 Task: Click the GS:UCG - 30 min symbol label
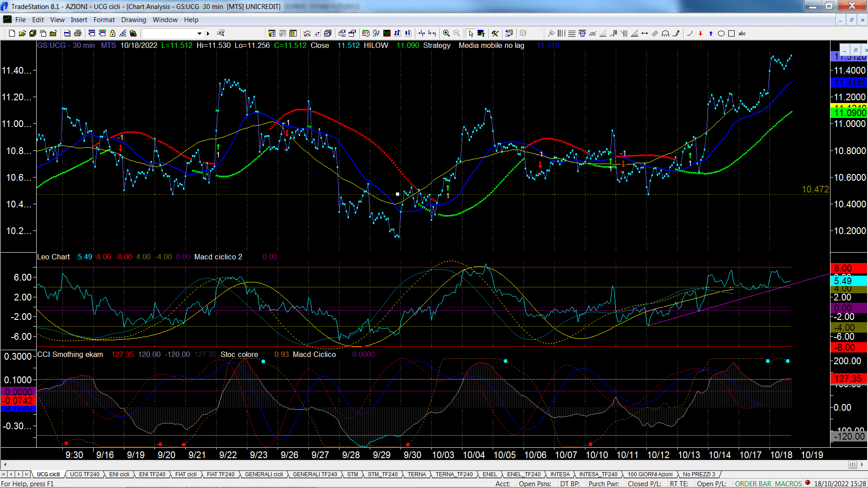coord(66,46)
